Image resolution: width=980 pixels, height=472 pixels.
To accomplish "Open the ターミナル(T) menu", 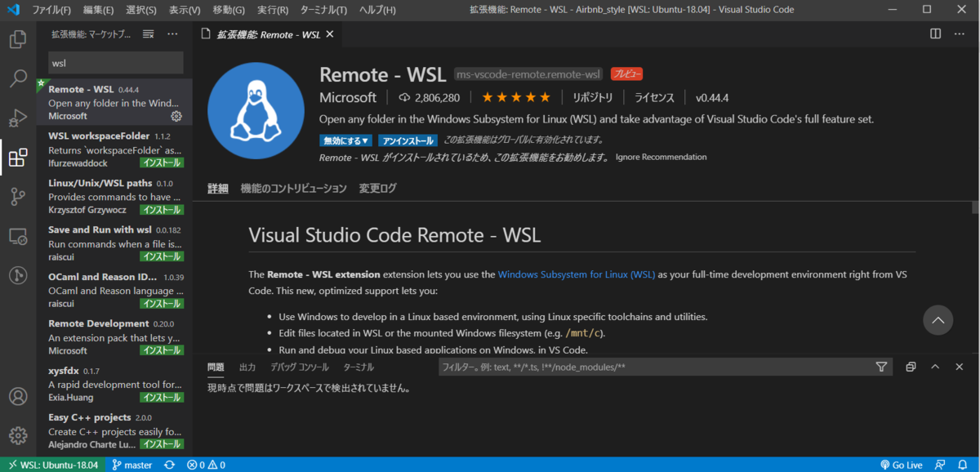I will click(x=323, y=10).
